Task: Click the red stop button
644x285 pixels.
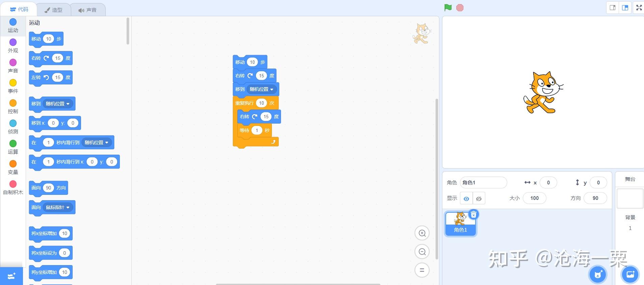Action: point(460,7)
